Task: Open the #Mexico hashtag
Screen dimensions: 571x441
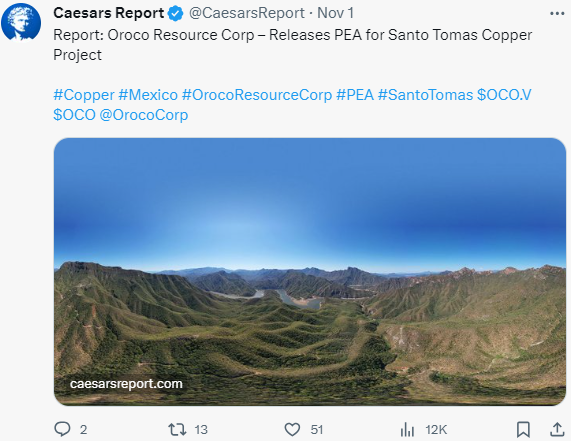Action: (148, 95)
